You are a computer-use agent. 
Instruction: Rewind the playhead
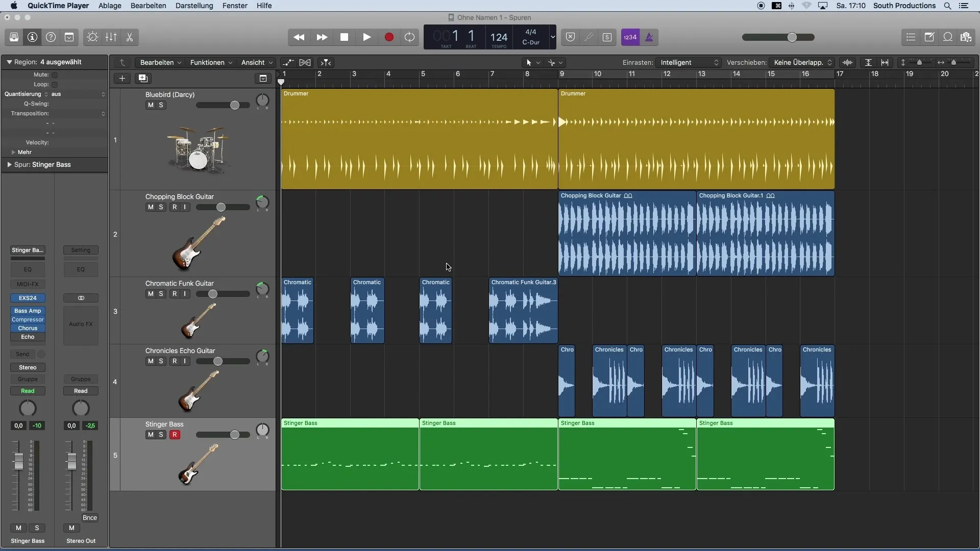pos(299,37)
